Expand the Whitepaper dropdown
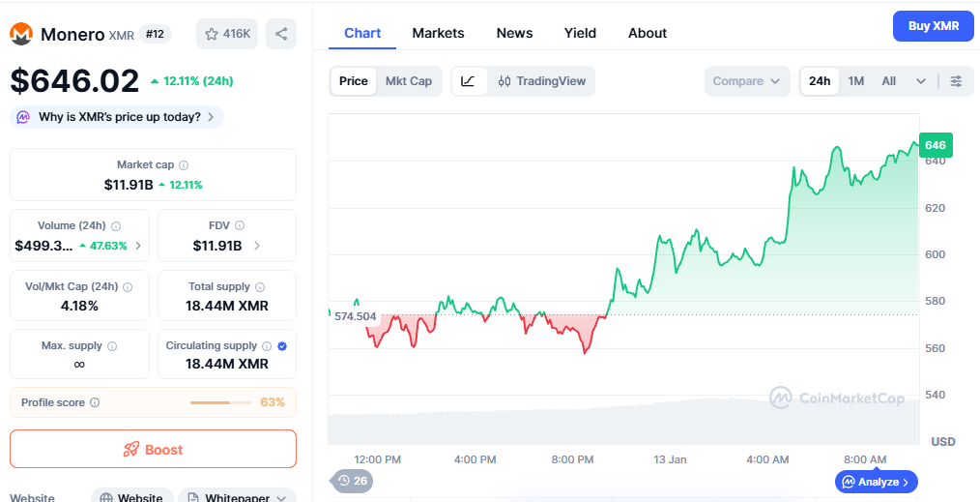The image size is (980, 502). [x=238, y=498]
